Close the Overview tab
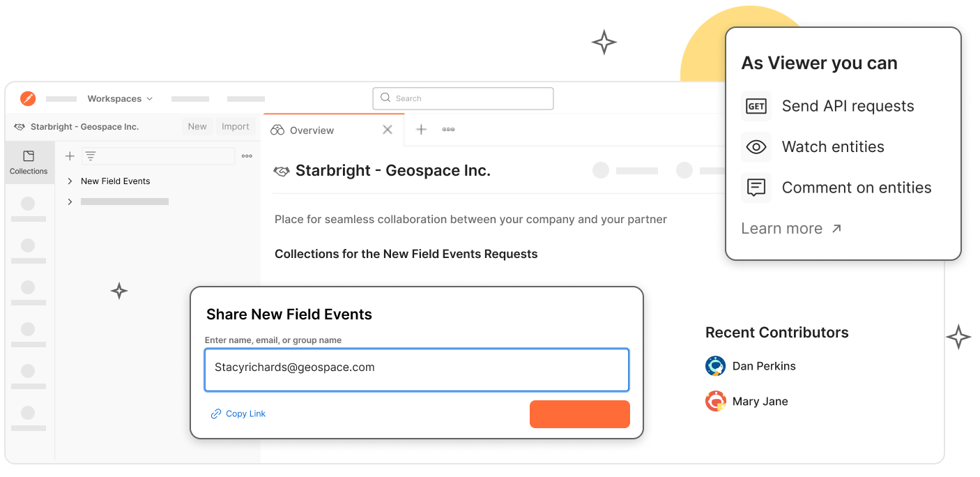Screen dimensions: 980x477 click(388, 130)
